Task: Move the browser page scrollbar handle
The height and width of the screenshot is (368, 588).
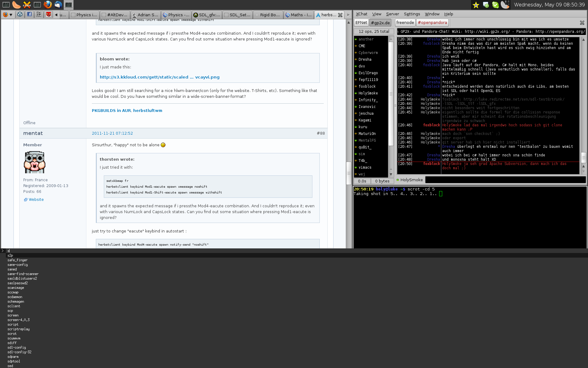Action: click(349, 173)
